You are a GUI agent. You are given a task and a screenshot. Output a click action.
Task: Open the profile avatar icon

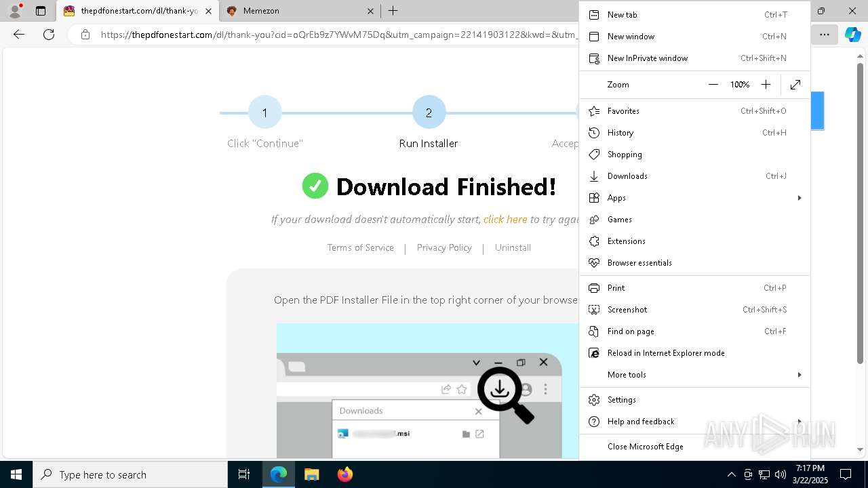15,11
